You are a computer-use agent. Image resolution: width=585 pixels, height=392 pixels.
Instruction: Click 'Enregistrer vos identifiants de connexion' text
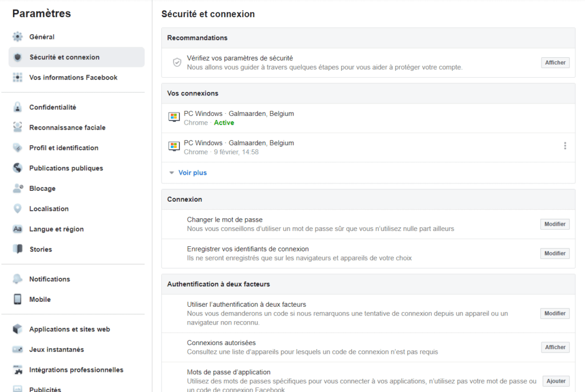tap(248, 249)
